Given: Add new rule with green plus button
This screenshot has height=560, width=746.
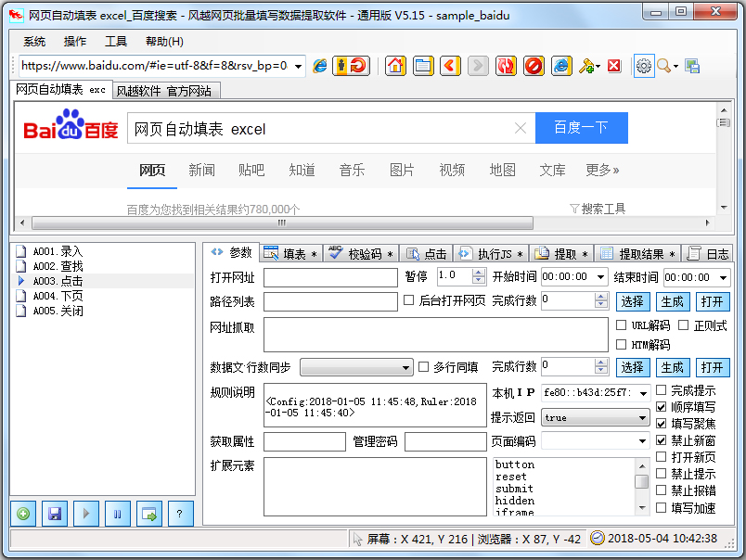Looking at the screenshot, I should 23,514.
